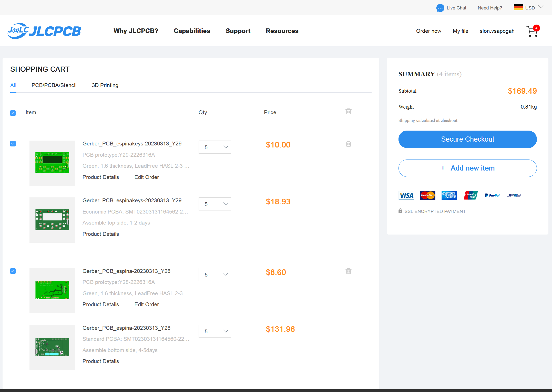552x392 pixels.
Task: Delete the espinakeys Y29 order trash icon
Action: pos(348,144)
